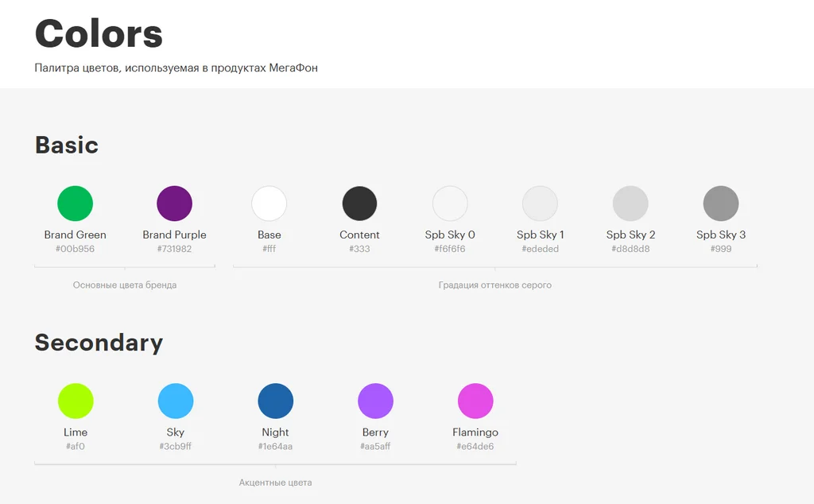Image resolution: width=814 pixels, height=504 pixels.
Task: Click the Flamingo pink swatch
Action: click(x=475, y=401)
